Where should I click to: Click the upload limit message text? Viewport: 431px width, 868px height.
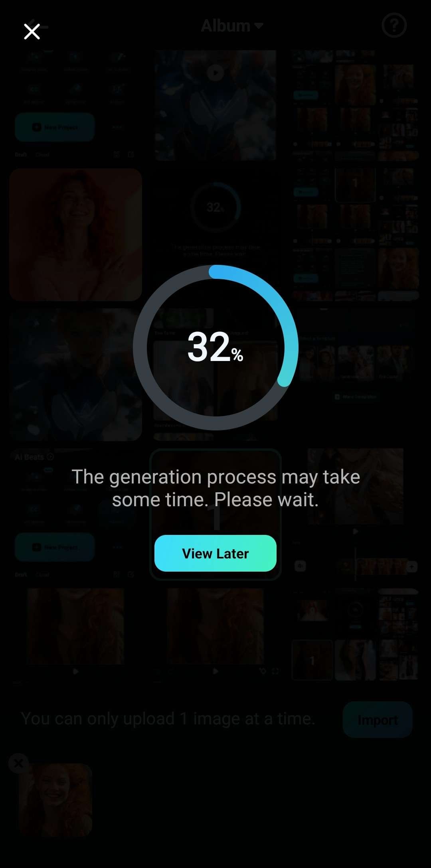click(x=168, y=719)
